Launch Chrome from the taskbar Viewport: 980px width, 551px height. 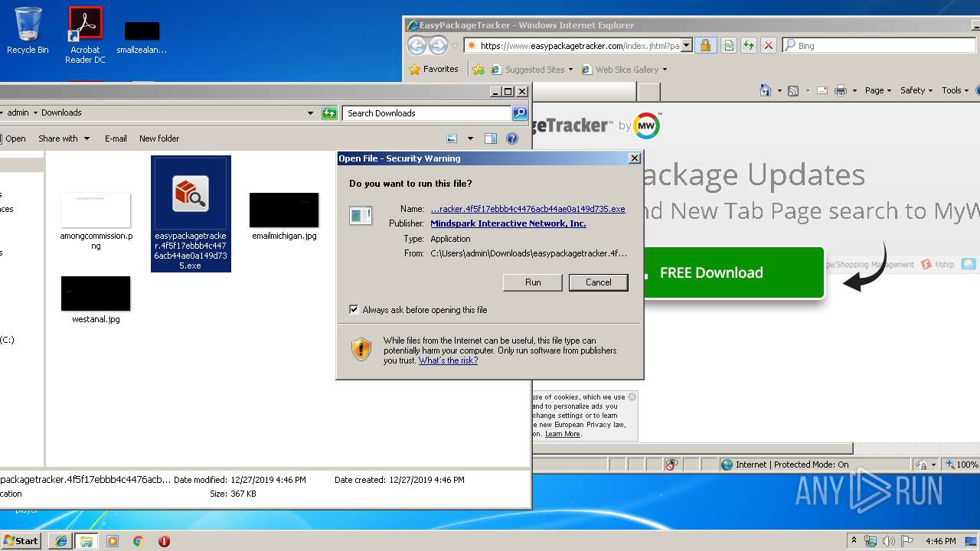[x=138, y=541]
